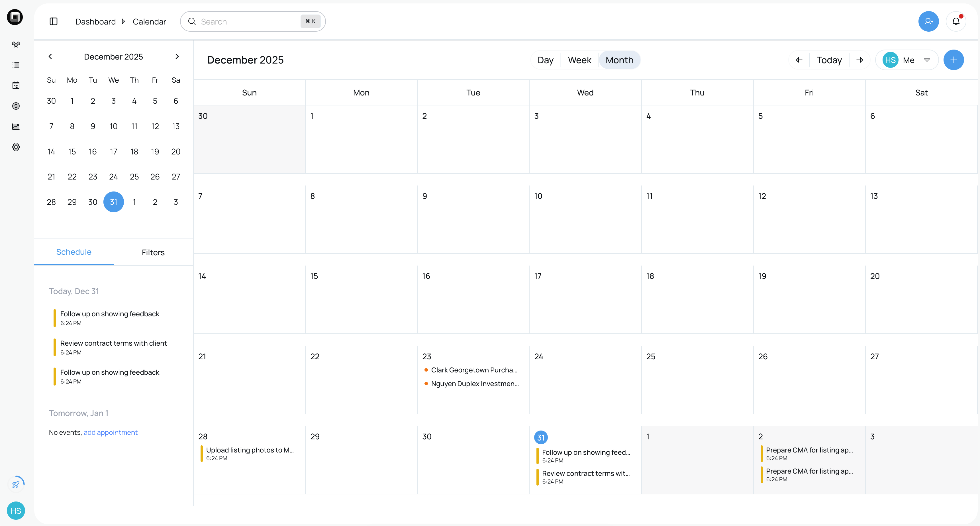The height and width of the screenshot is (526, 980).
Task: Select the Schedule tab
Action: click(x=74, y=252)
